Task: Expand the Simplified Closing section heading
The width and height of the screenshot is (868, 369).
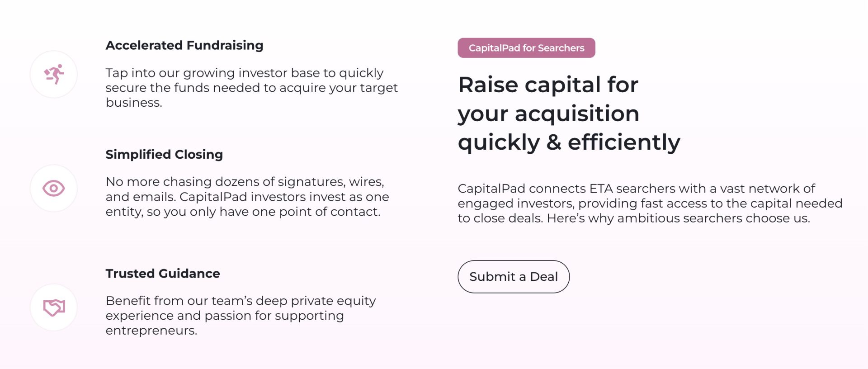Action: pos(164,154)
